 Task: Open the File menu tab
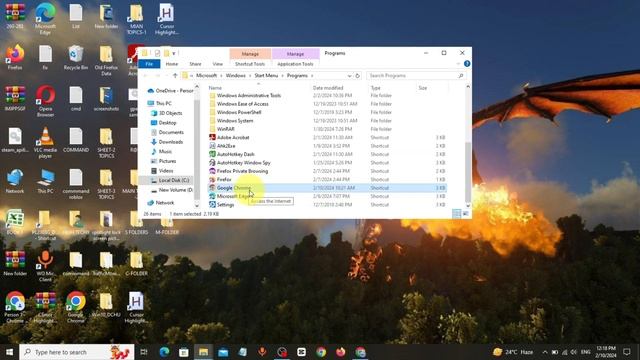pyautogui.click(x=149, y=64)
